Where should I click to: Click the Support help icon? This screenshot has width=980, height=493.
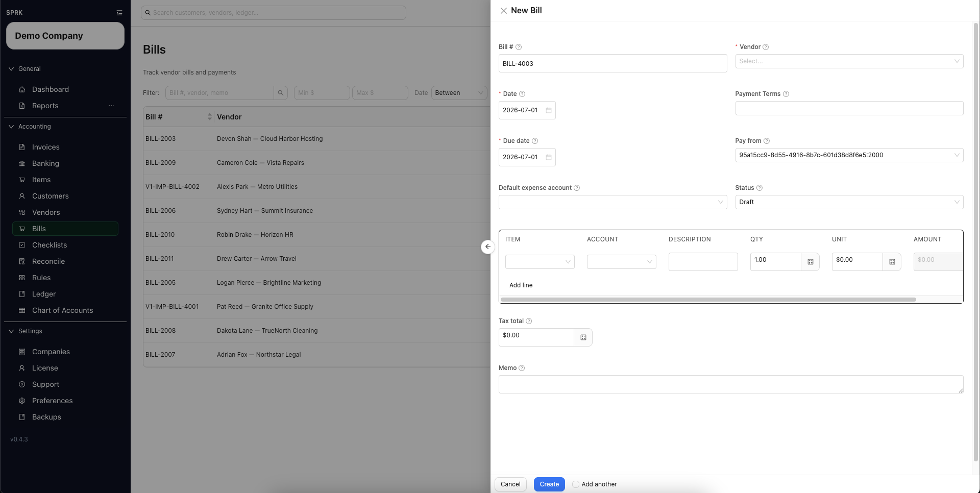click(x=22, y=384)
